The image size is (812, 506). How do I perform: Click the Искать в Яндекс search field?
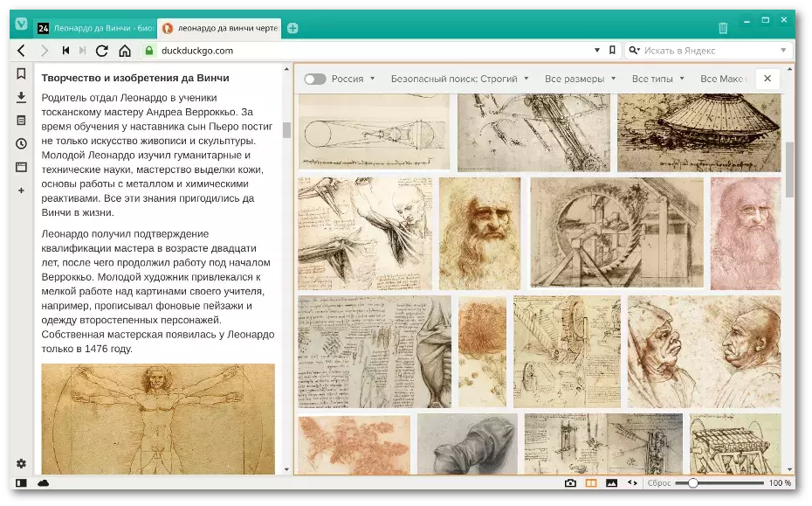click(708, 51)
